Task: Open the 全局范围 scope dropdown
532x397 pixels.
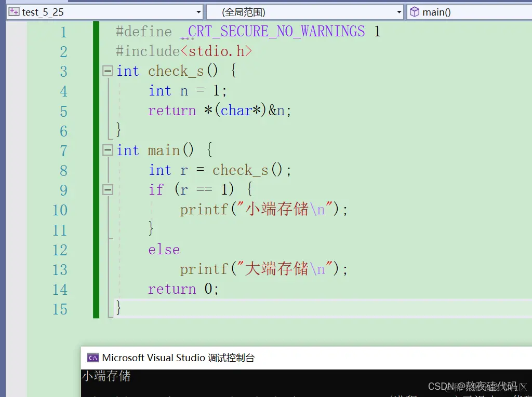Action: [304, 12]
